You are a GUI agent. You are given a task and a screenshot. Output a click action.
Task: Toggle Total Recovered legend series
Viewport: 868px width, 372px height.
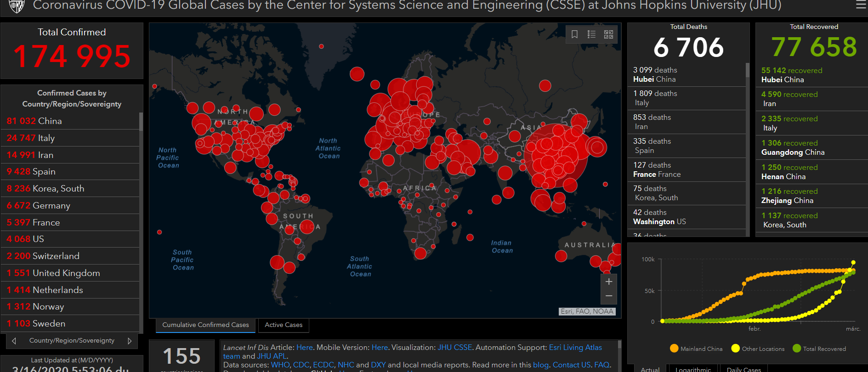(x=819, y=349)
